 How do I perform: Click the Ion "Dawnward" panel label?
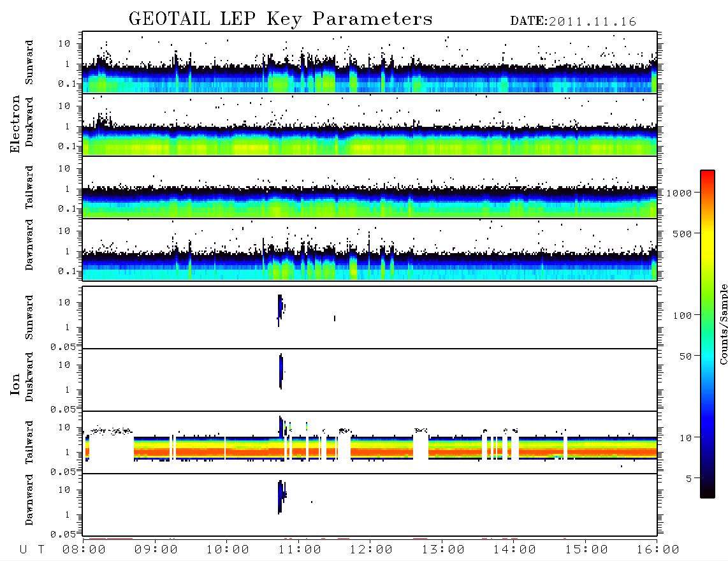pos(29,500)
